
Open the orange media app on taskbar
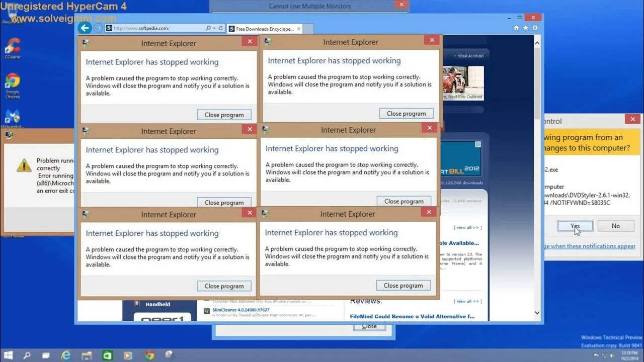[x=128, y=355]
